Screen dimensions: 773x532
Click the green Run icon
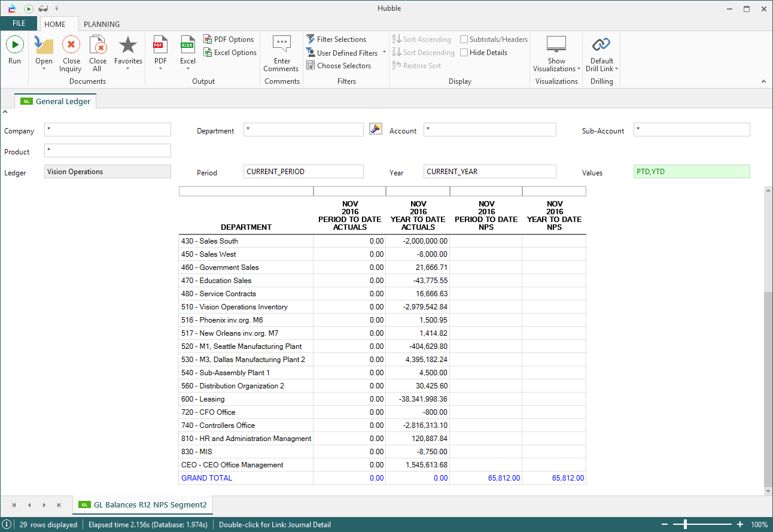point(15,45)
